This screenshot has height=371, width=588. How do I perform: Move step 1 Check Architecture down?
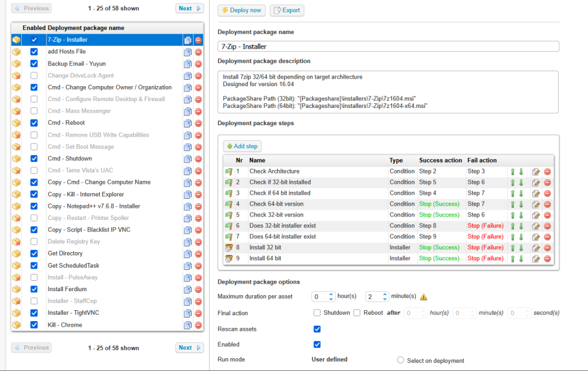point(521,172)
